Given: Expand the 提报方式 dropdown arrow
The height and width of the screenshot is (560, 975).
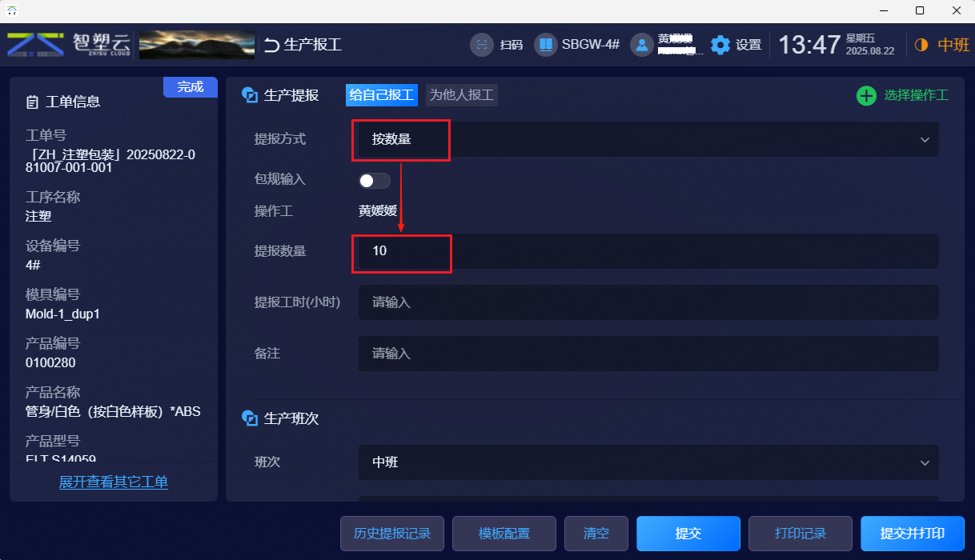Looking at the screenshot, I should click(925, 140).
